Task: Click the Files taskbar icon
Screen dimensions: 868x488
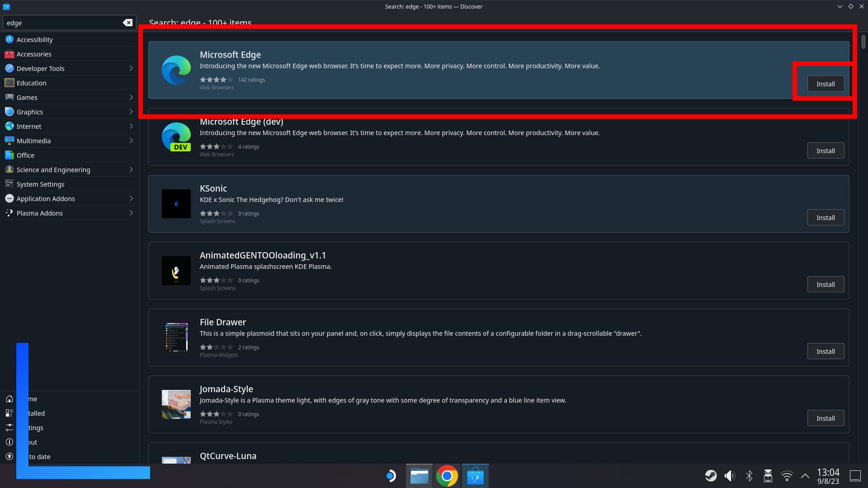Action: point(419,475)
